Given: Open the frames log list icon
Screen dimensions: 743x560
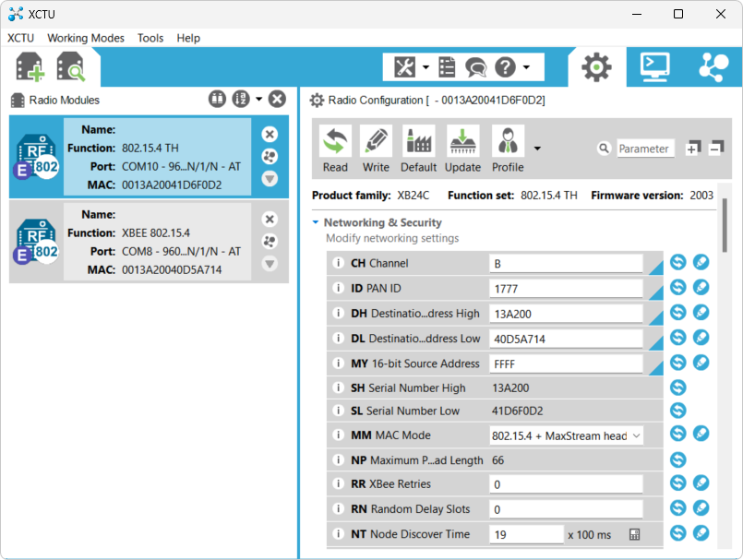Looking at the screenshot, I should [x=447, y=67].
